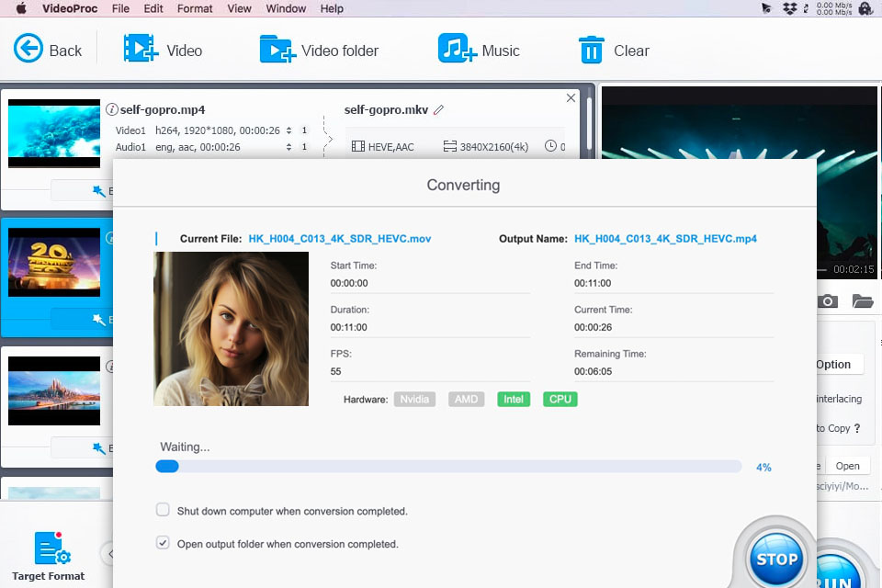Add a video with the Video icon

click(141, 49)
